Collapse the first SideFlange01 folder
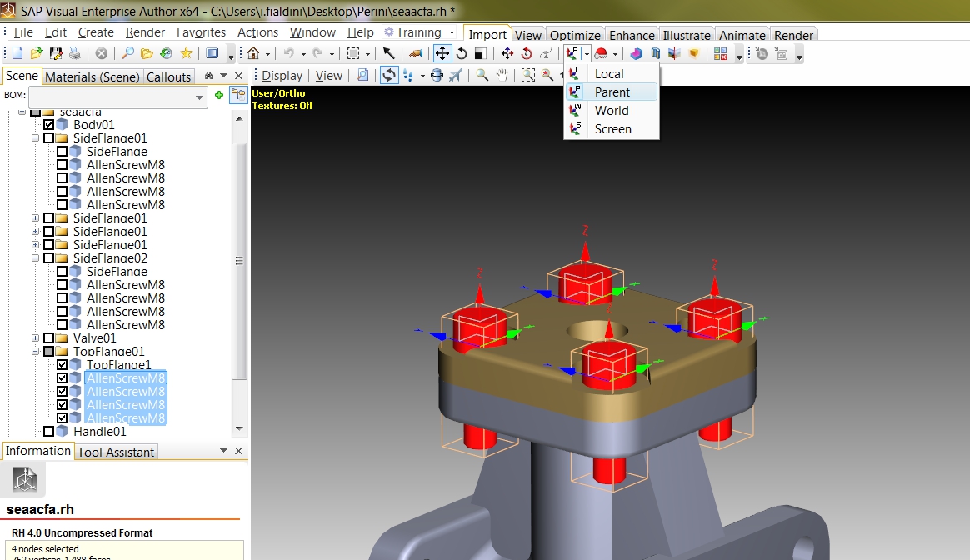Image resolution: width=970 pixels, height=560 pixels. pos(35,138)
